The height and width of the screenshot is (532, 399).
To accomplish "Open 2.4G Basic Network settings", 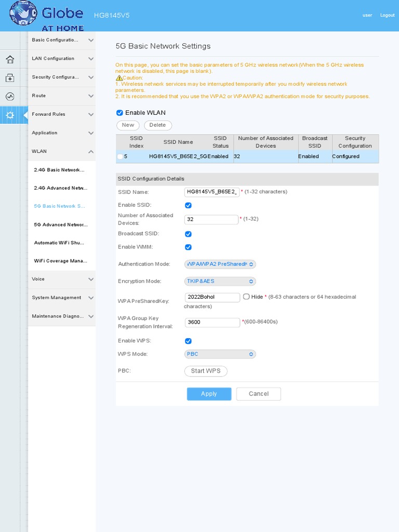I will (x=59, y=170).
